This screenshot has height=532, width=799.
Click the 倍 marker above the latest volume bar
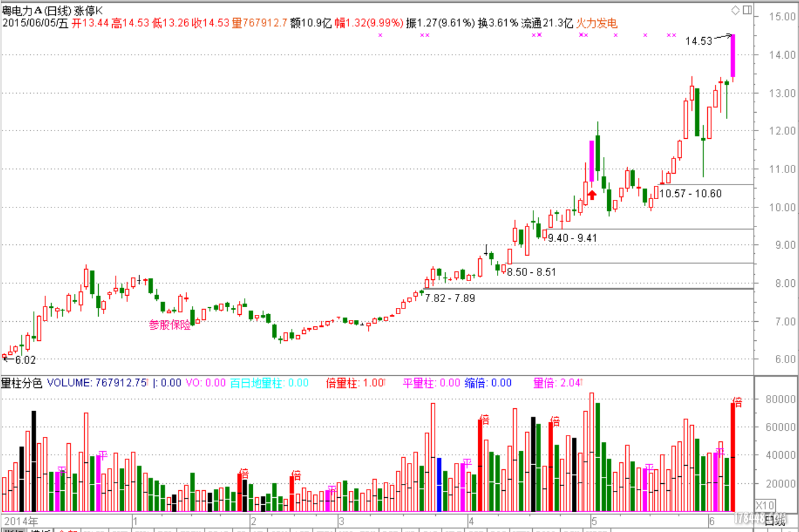pyautogui.click(x=737, y=401)
